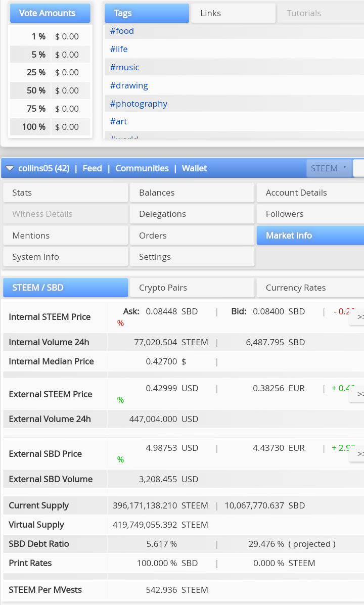Viewport: 364px width, 605px height.
Task: Open the #photography tag link
Action: 139,104
